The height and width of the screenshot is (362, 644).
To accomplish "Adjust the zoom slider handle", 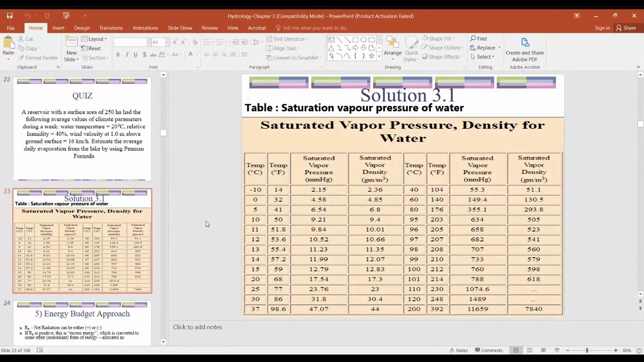I will pos(587,350).
